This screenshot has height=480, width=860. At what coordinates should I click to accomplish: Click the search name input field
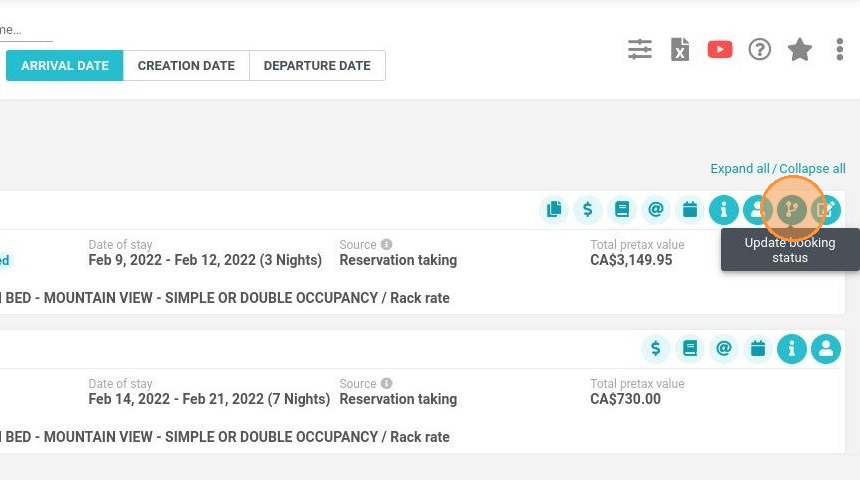(x=26, y=30)
